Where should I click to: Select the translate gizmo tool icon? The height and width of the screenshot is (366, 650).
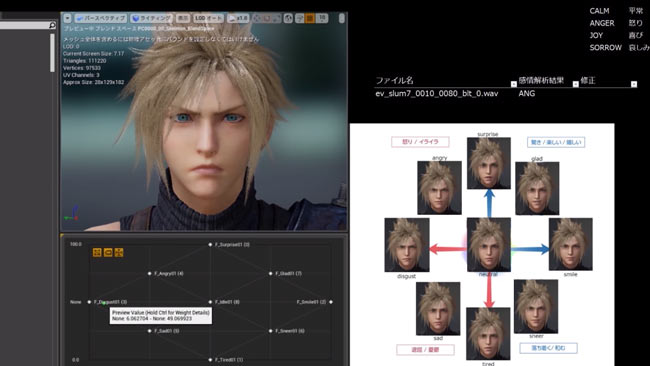coord(257,18)
